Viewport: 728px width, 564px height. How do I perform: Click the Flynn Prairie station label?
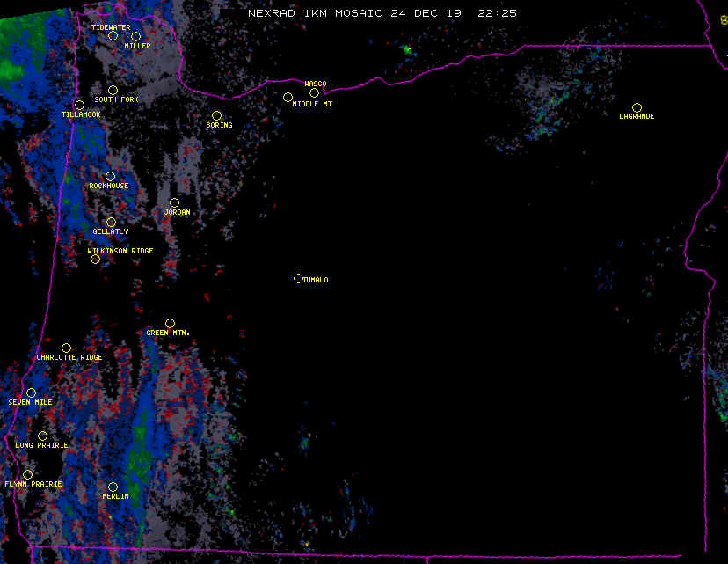tap(33, 484)
